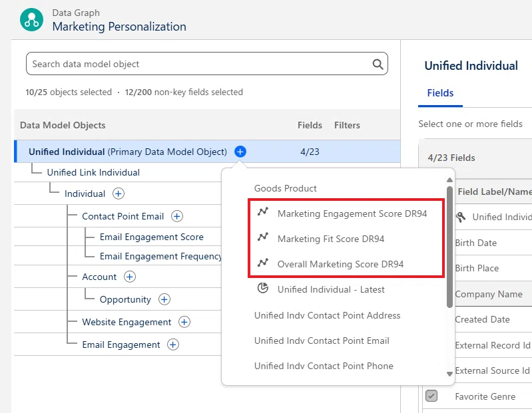Click key icon beside Unified Individual field

461,217
